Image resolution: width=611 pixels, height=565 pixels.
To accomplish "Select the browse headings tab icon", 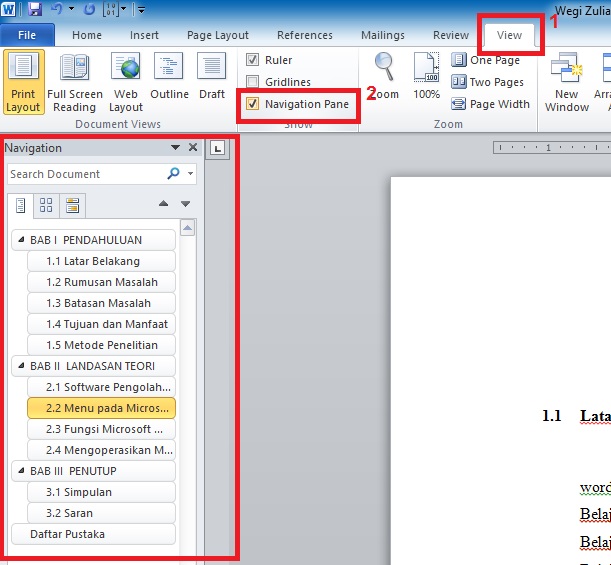I will tap(21, 205).
